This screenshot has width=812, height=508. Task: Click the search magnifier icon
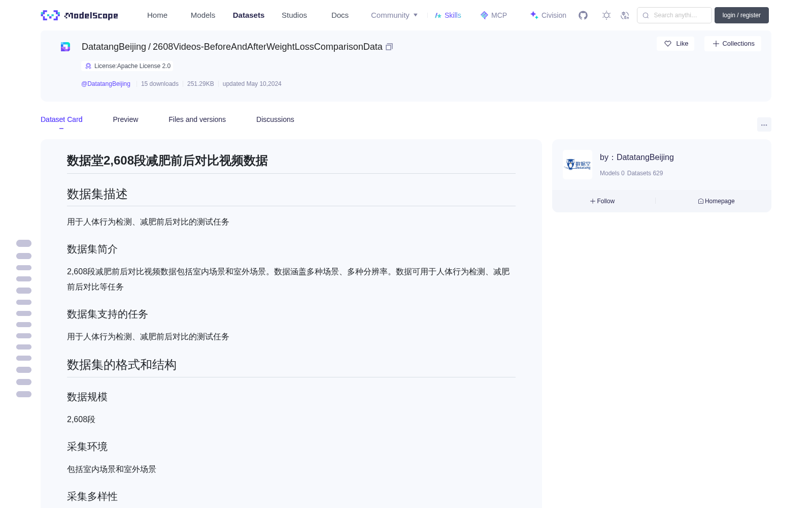[646, 15]
